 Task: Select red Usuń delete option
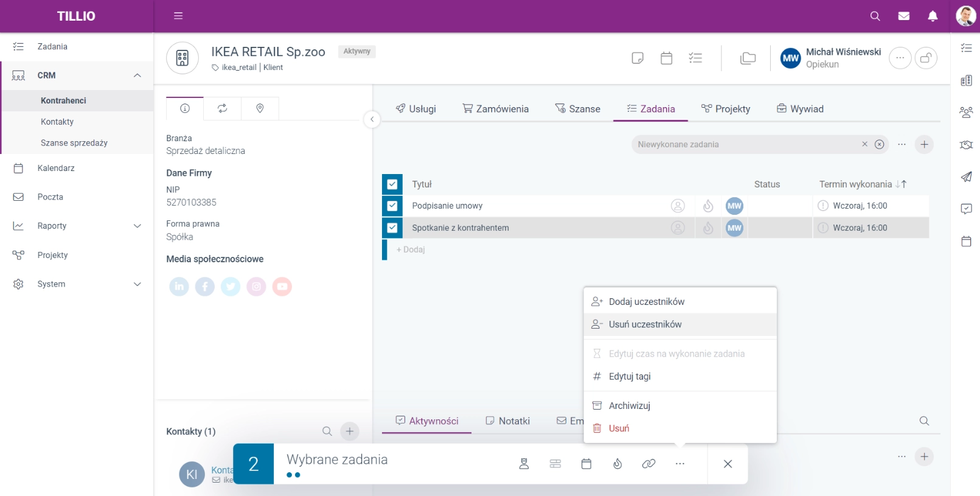coord(680,428)
